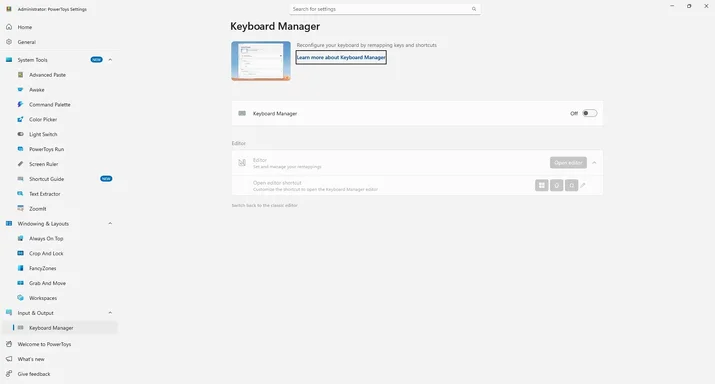Click the Screen Ruler icon
The image size is (715, 384).
(21, 164)
